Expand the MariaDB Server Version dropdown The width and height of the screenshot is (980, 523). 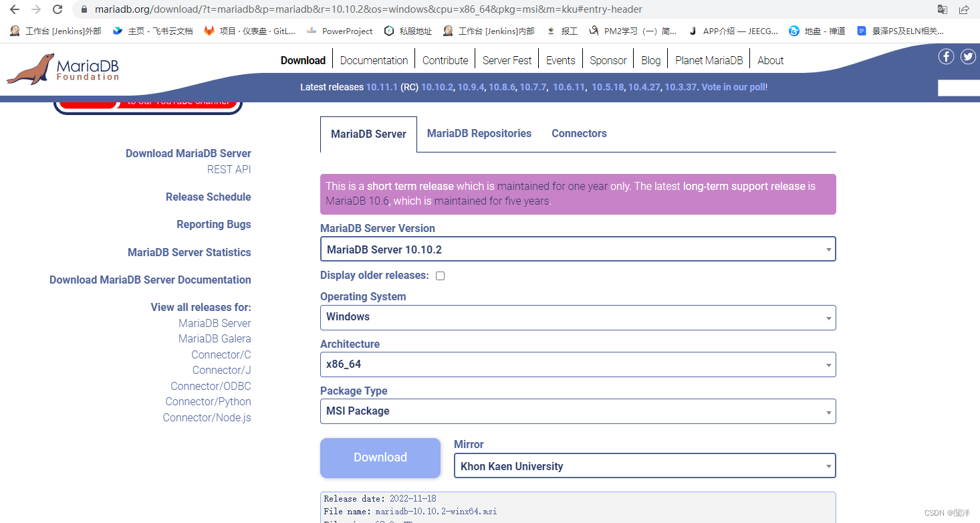[578, 249]
